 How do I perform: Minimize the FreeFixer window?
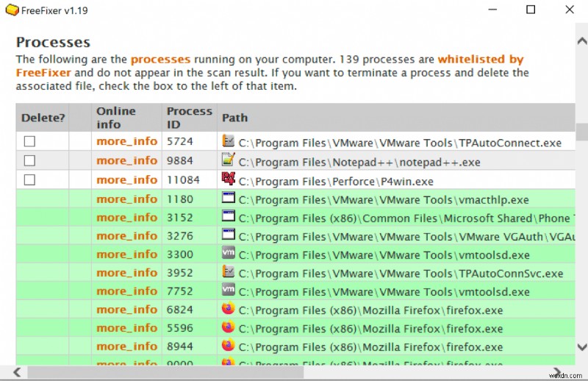coord(492,10)
